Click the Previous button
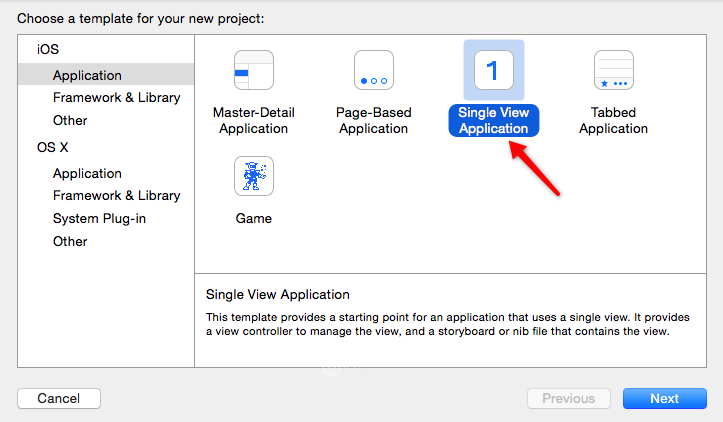The image size is (723, 422). [x=568, y=398]
